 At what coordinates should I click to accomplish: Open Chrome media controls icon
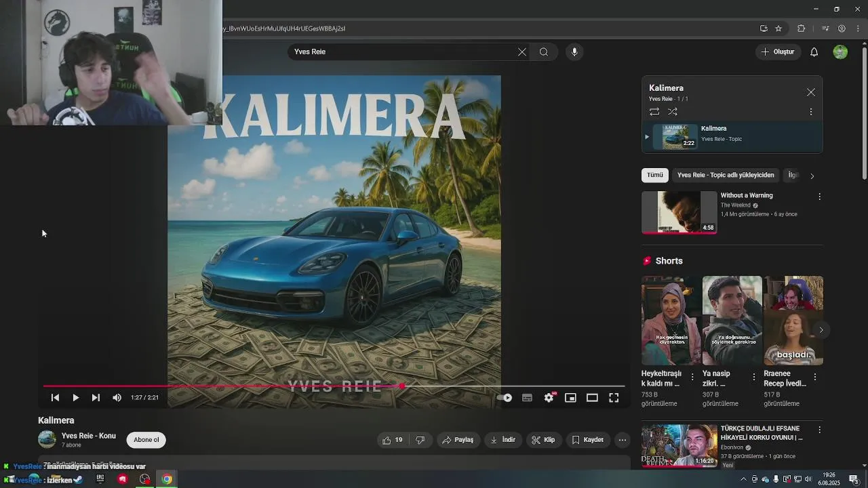tap(825, 28)
